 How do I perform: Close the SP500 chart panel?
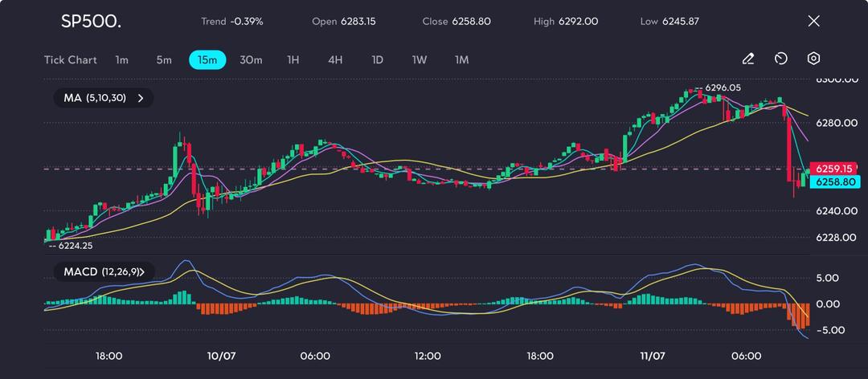tap(813, 21)
